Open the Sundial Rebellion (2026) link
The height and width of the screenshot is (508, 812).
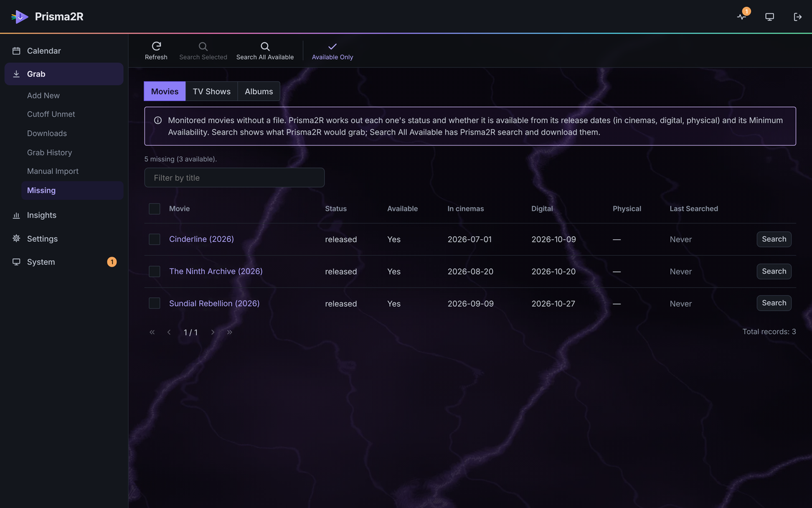coord(214,304)
